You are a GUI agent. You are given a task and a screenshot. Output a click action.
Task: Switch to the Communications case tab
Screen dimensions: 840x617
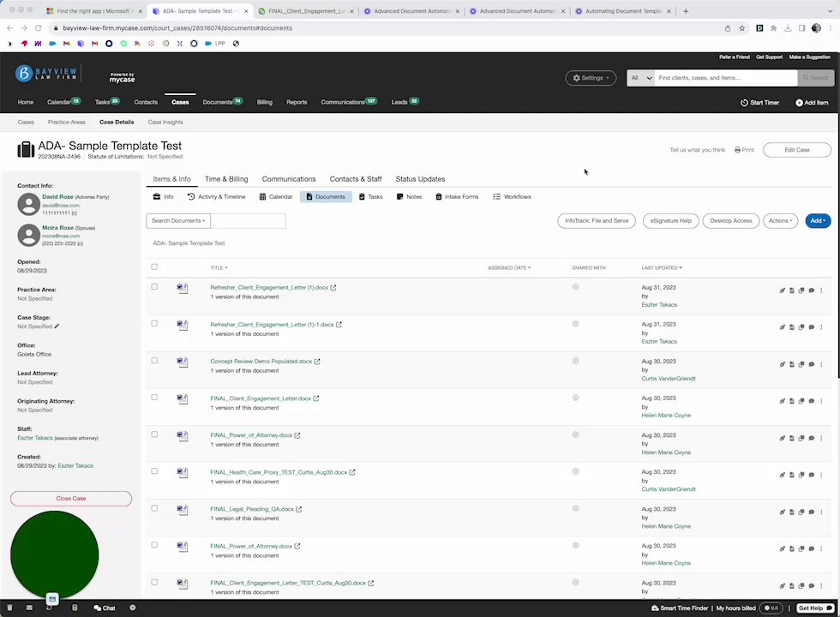click(x=289, y=179)
